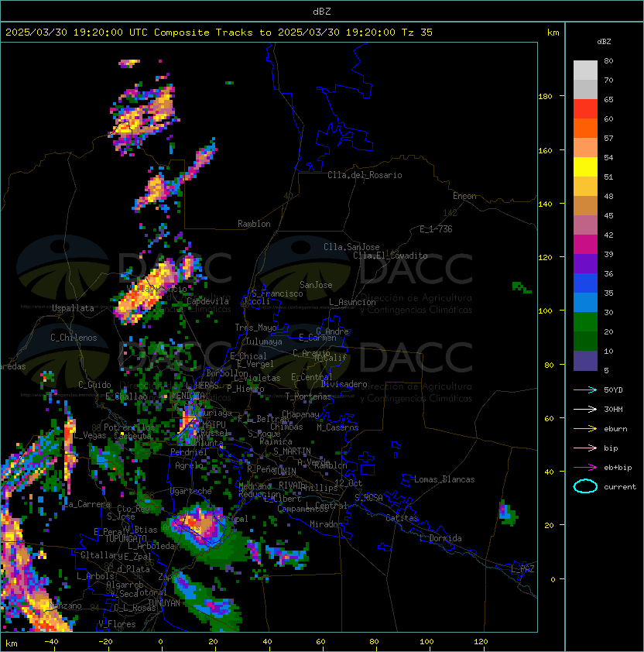
Task: Select the light orange 57–54 dBZ swatch
Action: click(585, 147)
